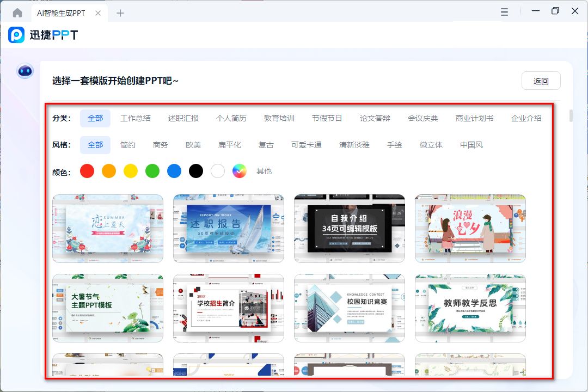
Task: Pick the black color swatch
Action: tap(196, 171)
